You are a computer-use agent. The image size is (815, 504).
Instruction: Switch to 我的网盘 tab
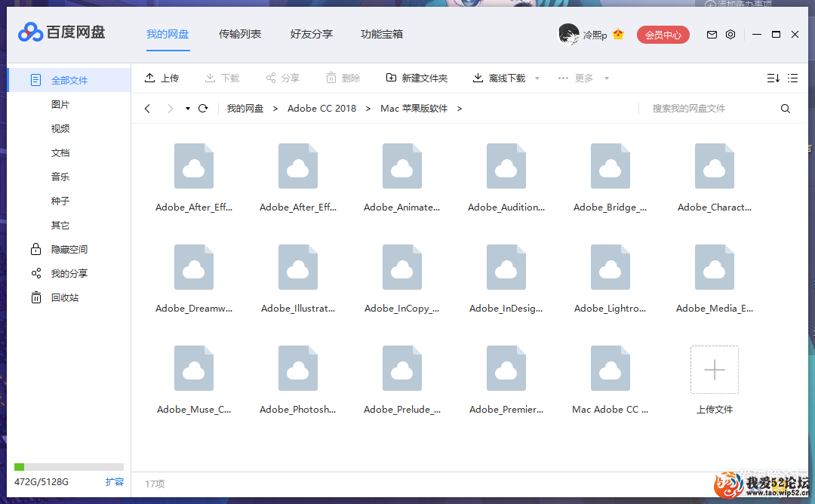(x=168, y=34)
